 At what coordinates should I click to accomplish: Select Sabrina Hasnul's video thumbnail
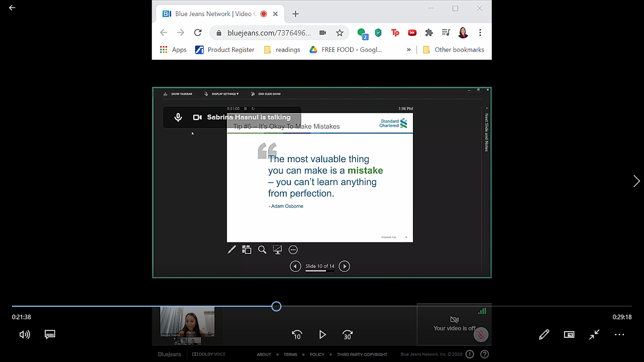pyautogui.click(x=187, y=322)
